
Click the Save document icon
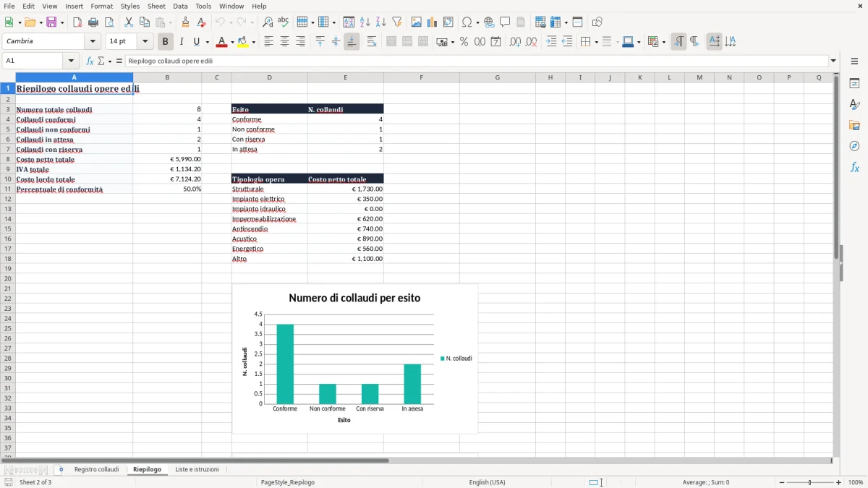point(51,22)
